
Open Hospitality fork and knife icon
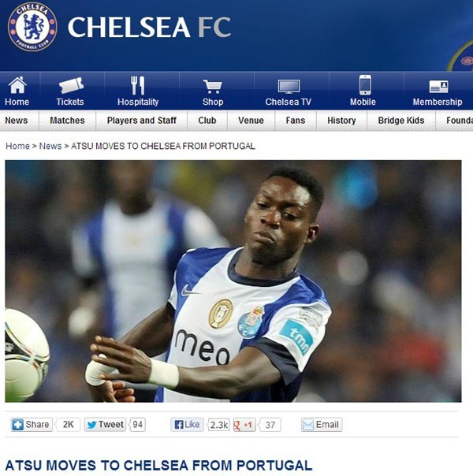point(137,86)
